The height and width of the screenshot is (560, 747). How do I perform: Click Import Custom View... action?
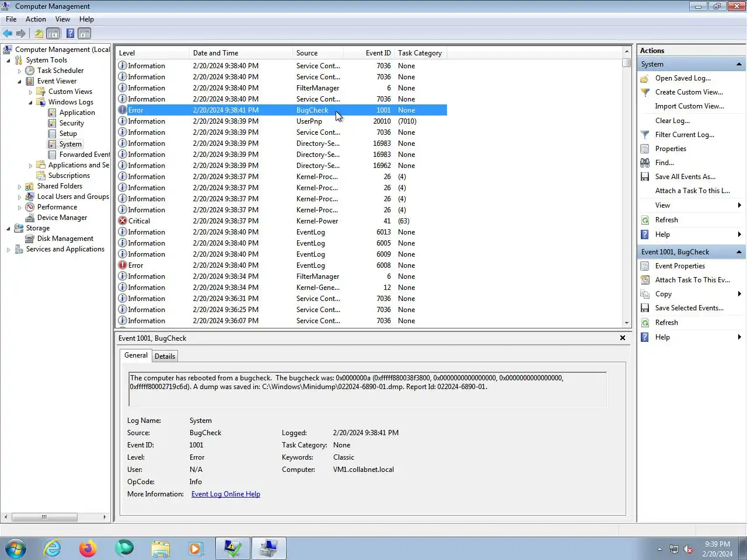click(x=689, y=106)
